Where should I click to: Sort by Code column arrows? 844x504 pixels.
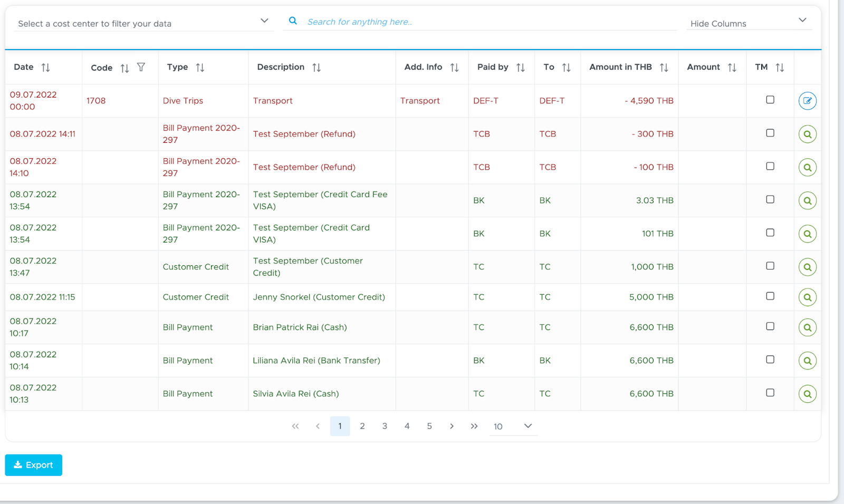(124, 68)
